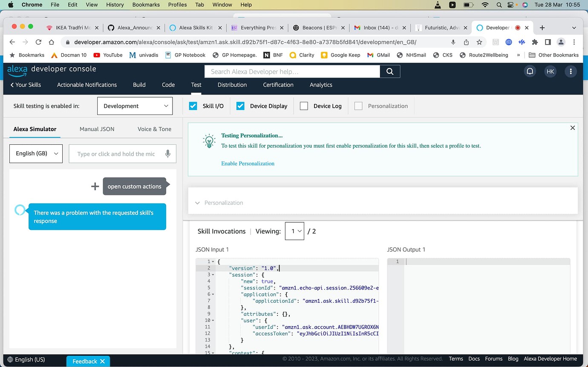
Task: Click the HK profile avatar
Action: point(550,71)
